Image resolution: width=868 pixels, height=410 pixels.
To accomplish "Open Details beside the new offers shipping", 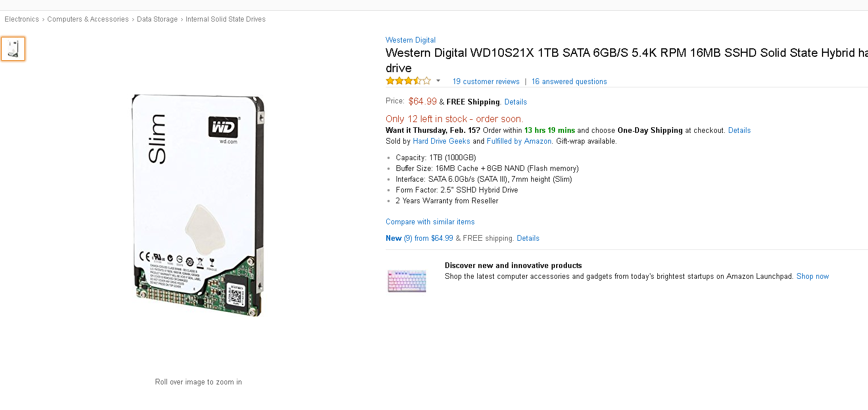I will click(x=528, y=238).
